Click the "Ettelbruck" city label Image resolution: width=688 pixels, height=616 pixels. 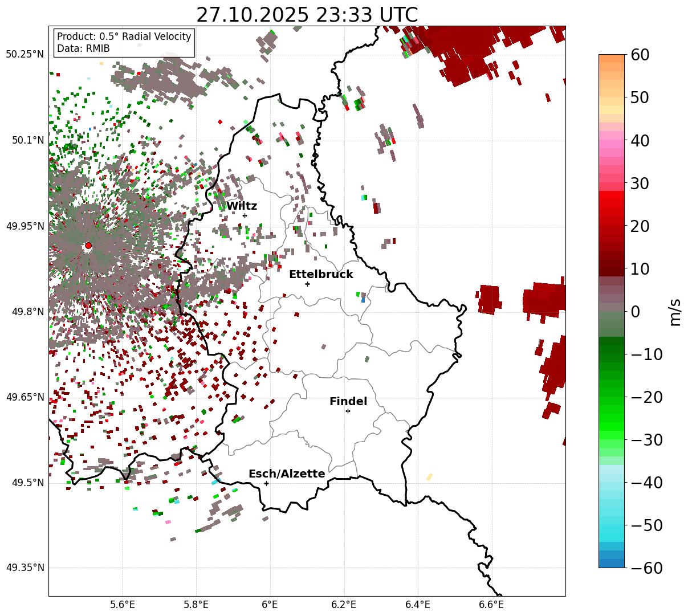[321, 274]
